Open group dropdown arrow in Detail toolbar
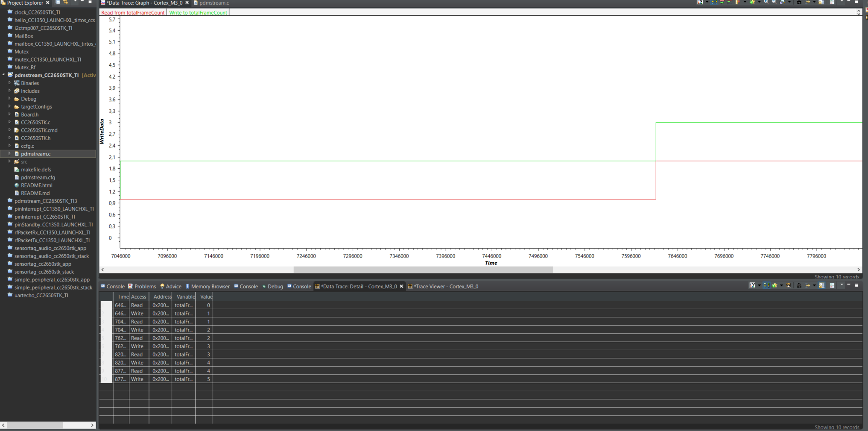The width and height of the screenshot is (868, 431). tap(814, 285)
